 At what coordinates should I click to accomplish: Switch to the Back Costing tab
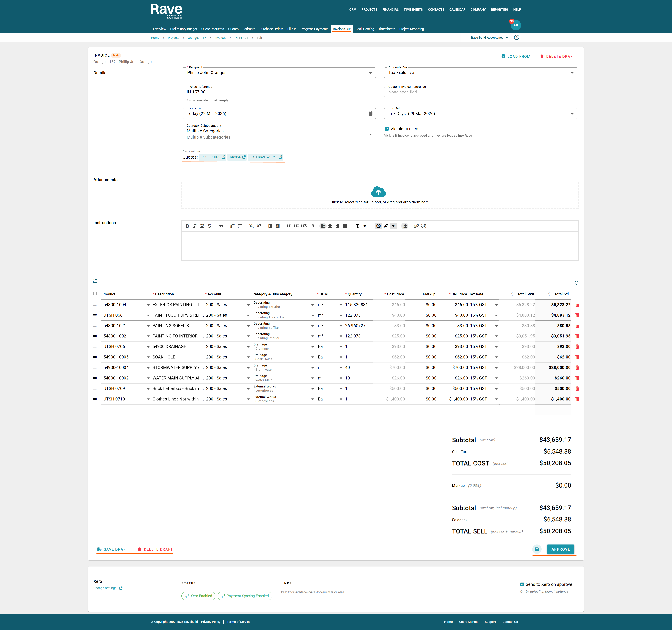pyautogui.click(x=364, y=29)
